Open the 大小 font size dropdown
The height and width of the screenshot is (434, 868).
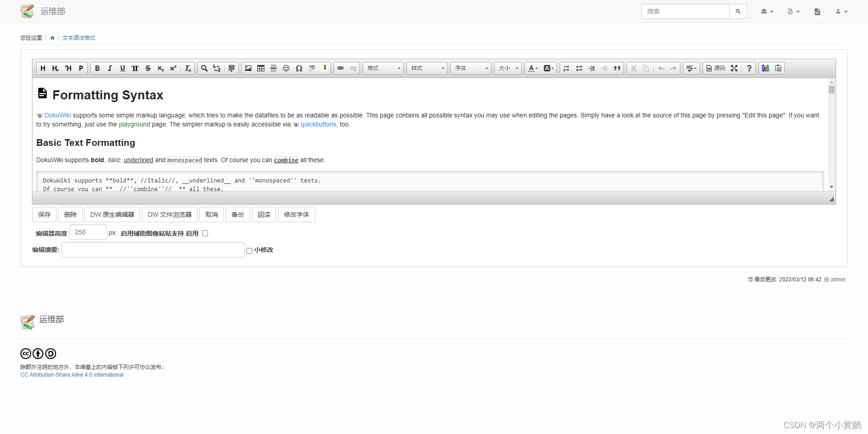coord(508,68)
